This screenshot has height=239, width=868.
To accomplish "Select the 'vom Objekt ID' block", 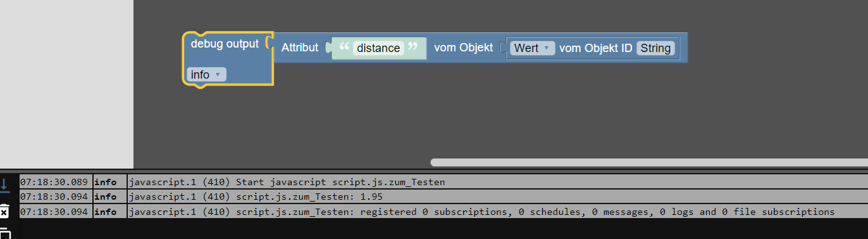I will click(x=595, y=48).
